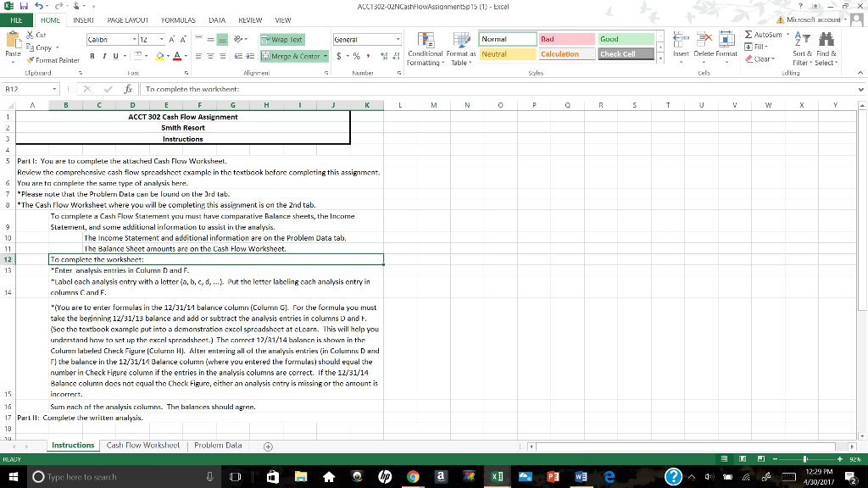This screenshot has height=488, width=868.
Task: Expand the General number format dropdown
Action: [x=398, y=39]
